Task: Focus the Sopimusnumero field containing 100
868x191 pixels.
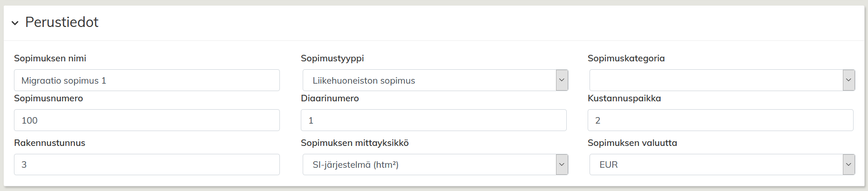Action: tap(147, 120)
